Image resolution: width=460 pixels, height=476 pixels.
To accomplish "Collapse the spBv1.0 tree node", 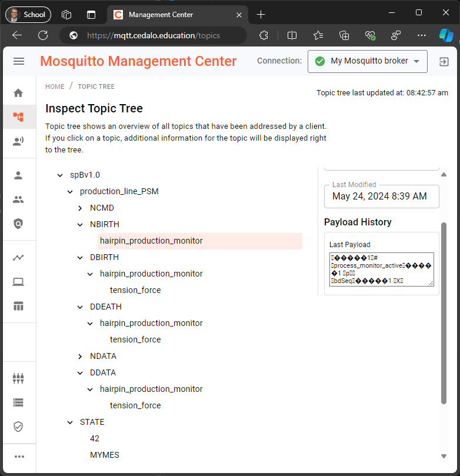I will [60, 175].
